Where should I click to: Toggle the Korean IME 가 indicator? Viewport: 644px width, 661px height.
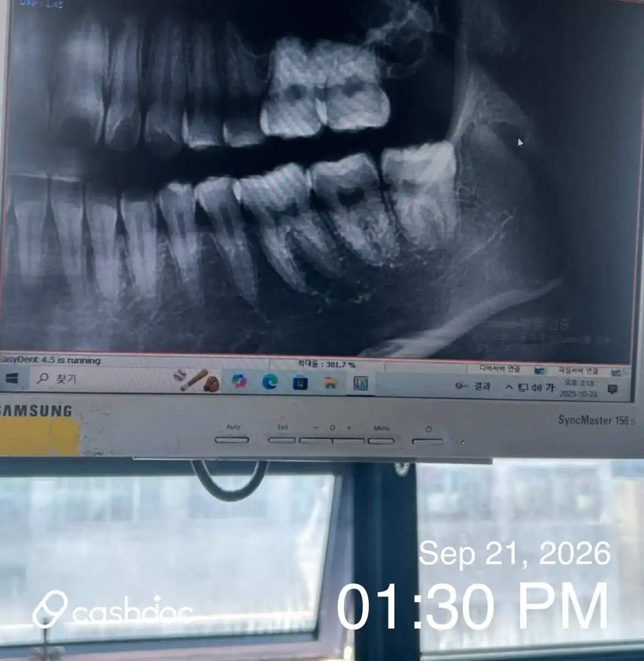pos(549,388)
